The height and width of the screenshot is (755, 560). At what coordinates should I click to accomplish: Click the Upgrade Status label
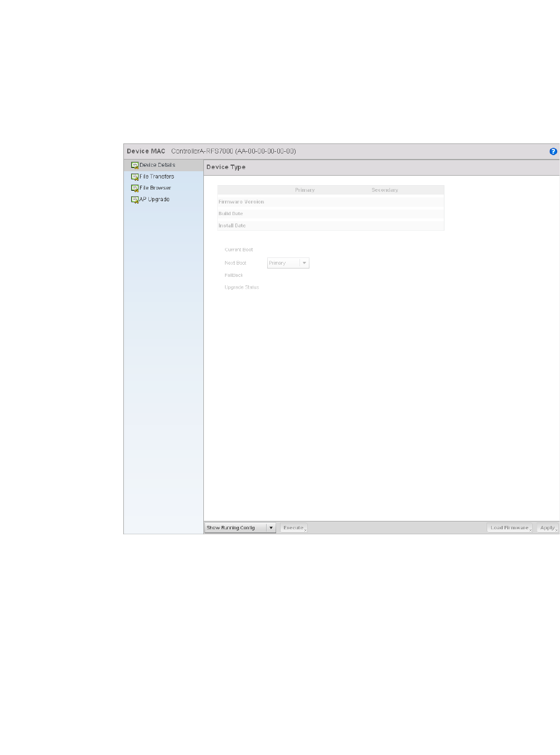pos(242,287)
